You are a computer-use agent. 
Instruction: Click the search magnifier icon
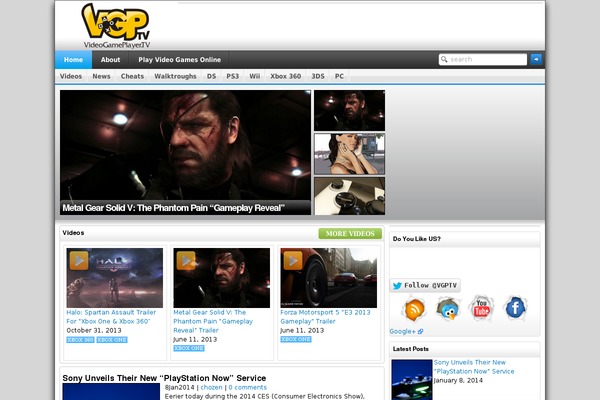(444, 59)
